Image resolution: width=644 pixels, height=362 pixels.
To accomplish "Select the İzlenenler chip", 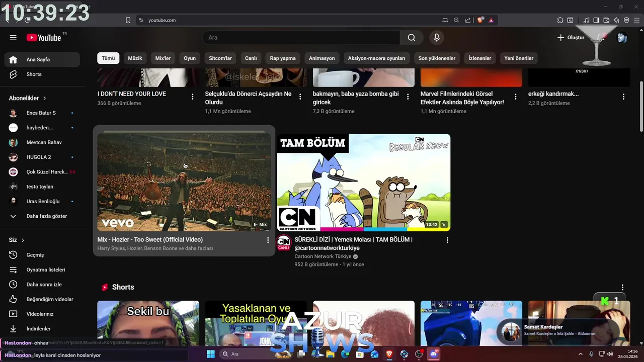I will (x=480, y=58).
